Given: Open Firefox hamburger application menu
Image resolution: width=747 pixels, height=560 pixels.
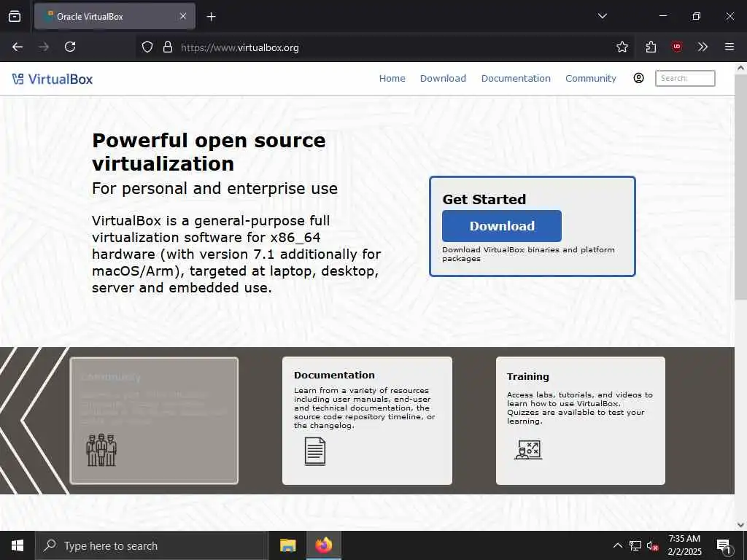Looking at the screenshot, I should [x=729, y=47].
